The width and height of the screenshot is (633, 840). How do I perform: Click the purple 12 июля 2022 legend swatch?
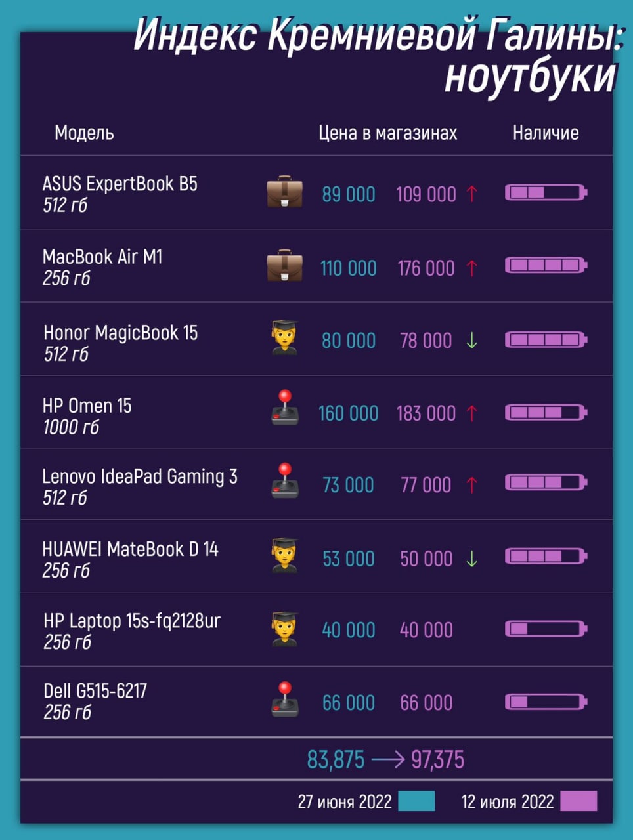[578, 801]
